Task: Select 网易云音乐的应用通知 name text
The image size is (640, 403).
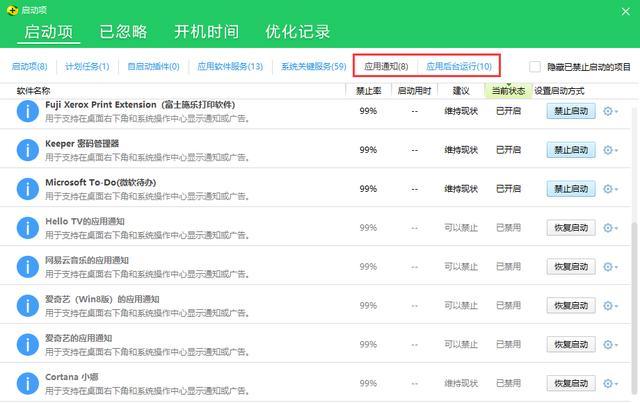Action: 87,260
